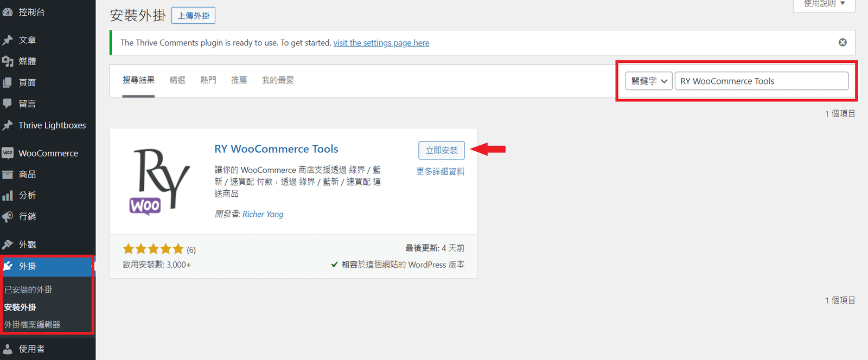This screenshot has height=360, width=868.
Task: Click the lower 1 個項目 count text
Action: (840, 300)
